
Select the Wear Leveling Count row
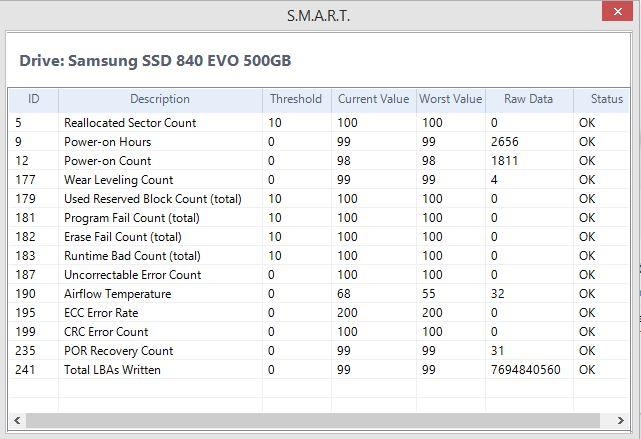point(319,180)
